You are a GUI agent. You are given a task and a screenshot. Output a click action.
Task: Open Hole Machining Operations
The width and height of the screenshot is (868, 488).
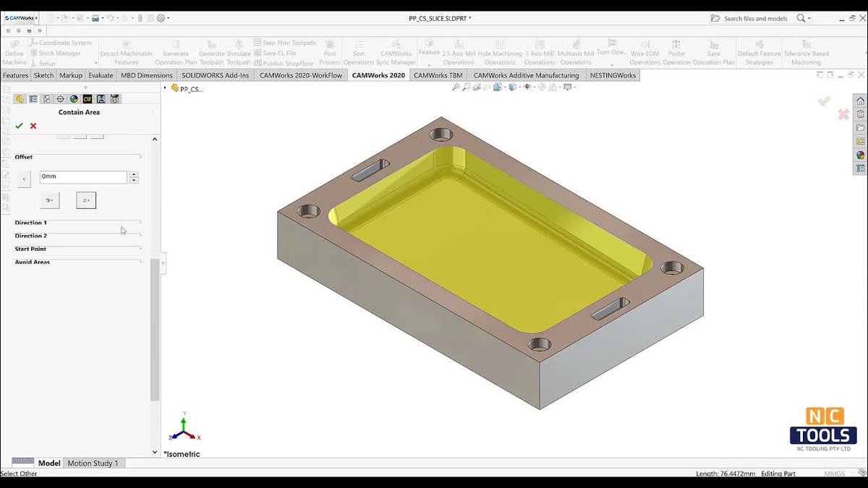coord(500,53)
